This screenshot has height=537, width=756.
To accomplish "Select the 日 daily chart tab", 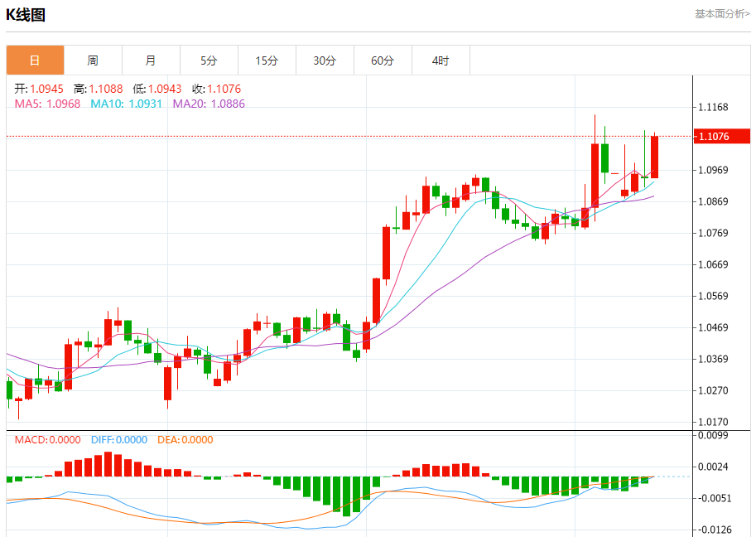I will click(36, 60).
